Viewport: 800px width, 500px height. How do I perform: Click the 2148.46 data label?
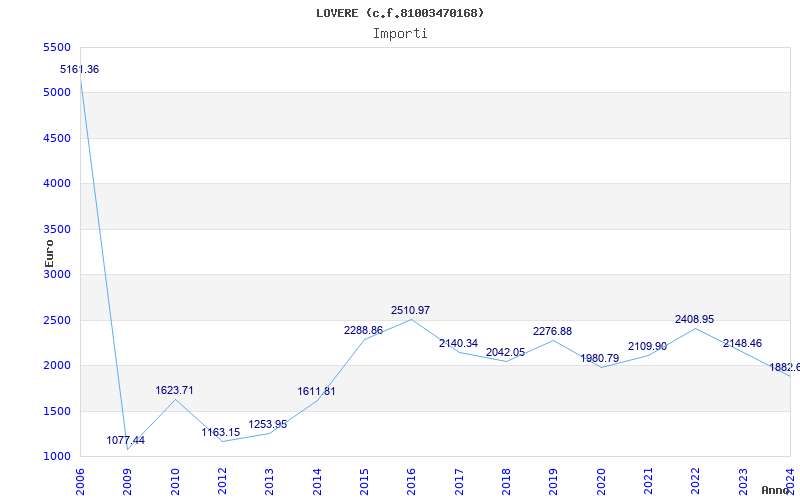click(742, 343)
